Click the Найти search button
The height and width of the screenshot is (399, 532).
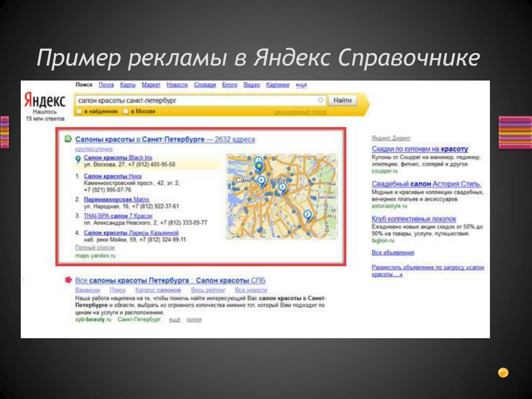click(x=342, y=100)
